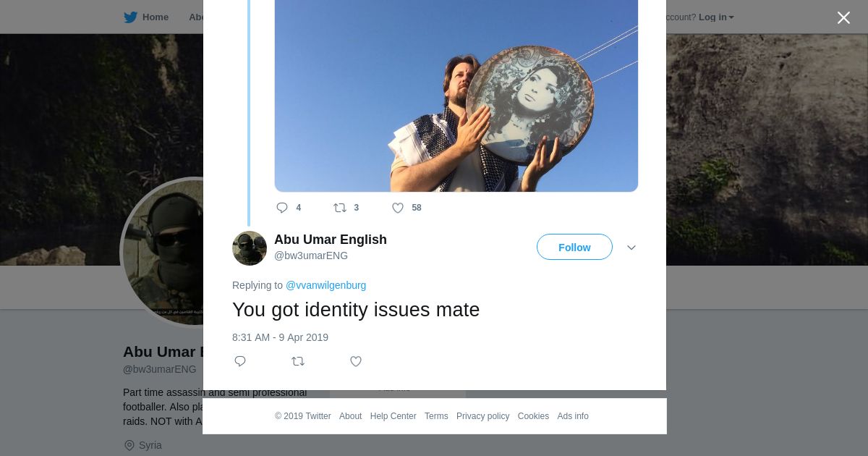The image size is (868, 456).
Task: Go to Home in top navigation
Action: click(x=156, y=17)
